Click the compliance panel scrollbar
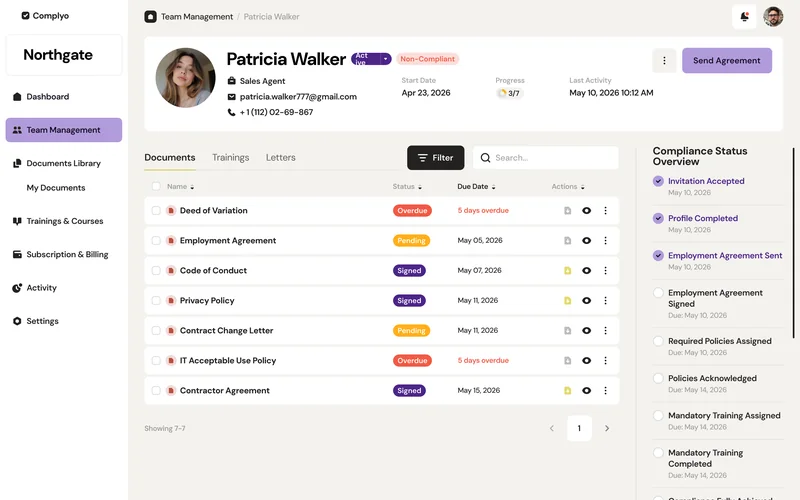This screenshot has width=800, height=500. (793, 243)
